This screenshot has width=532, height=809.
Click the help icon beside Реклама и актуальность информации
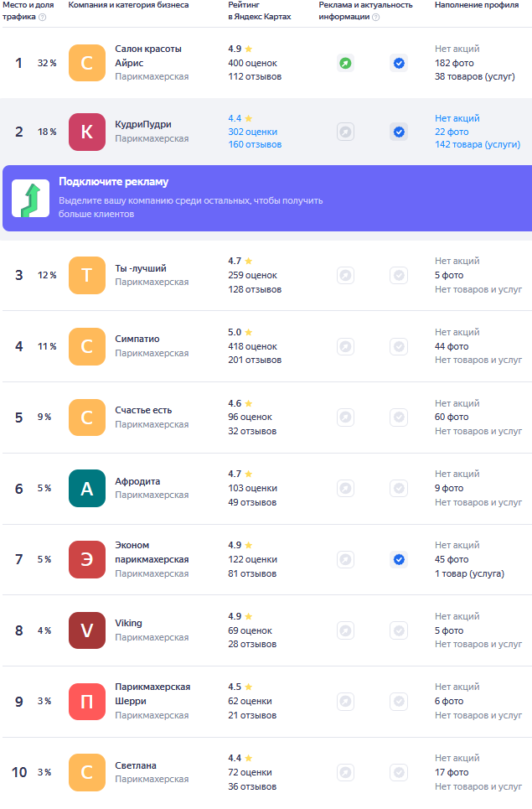(375, 17)
